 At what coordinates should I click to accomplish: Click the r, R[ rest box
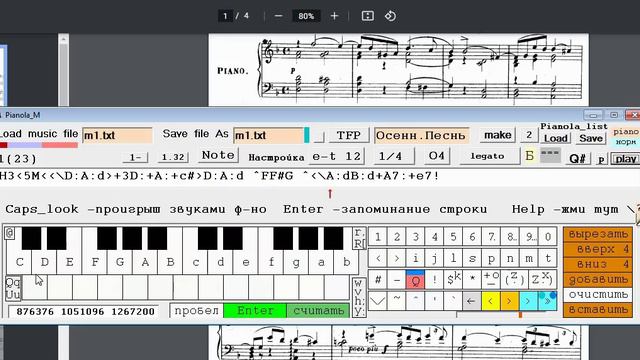point(359,238)
